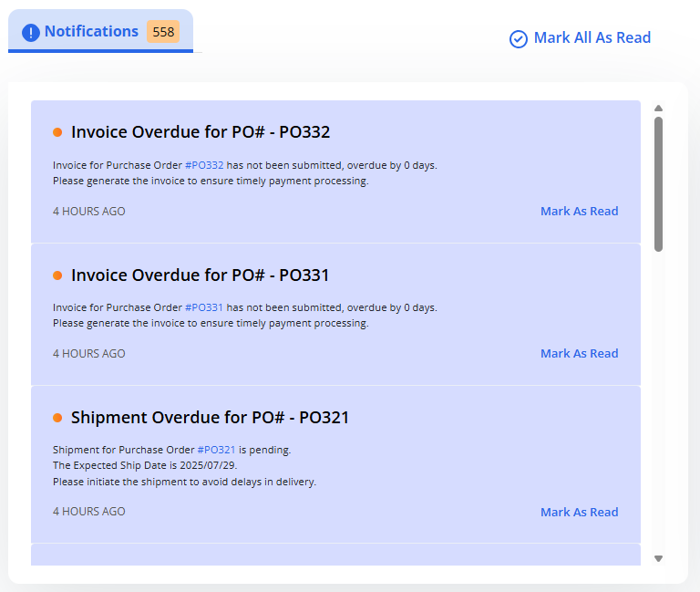Mark the PO321 shipment notification as read
This screenshot has height=592, width=700.
579,512
